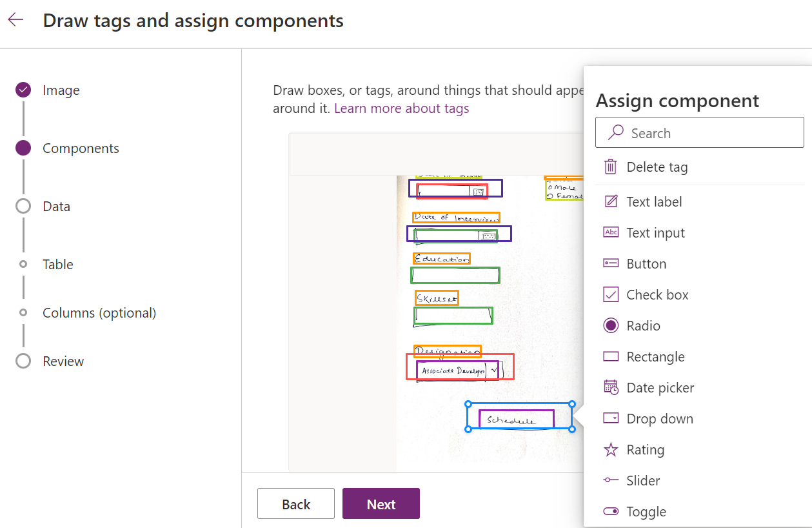Select the Text label component icon
The image size is (812, 528).
(x=610, y=201)
